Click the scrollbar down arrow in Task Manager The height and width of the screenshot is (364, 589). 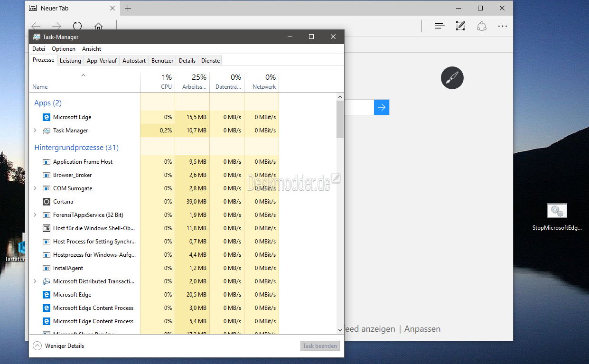(340, 329)
